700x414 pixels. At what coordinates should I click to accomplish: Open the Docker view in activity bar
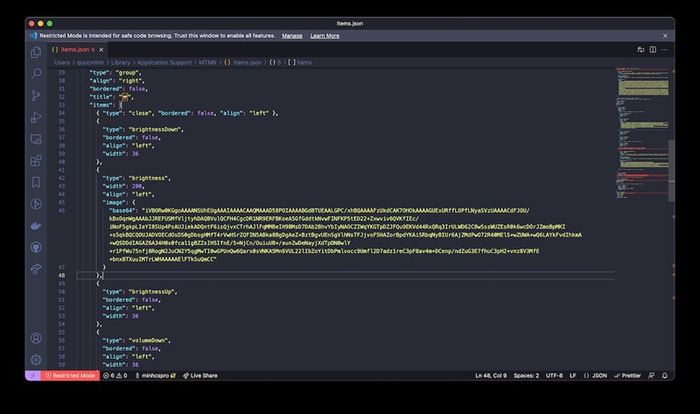pos(36,226)
